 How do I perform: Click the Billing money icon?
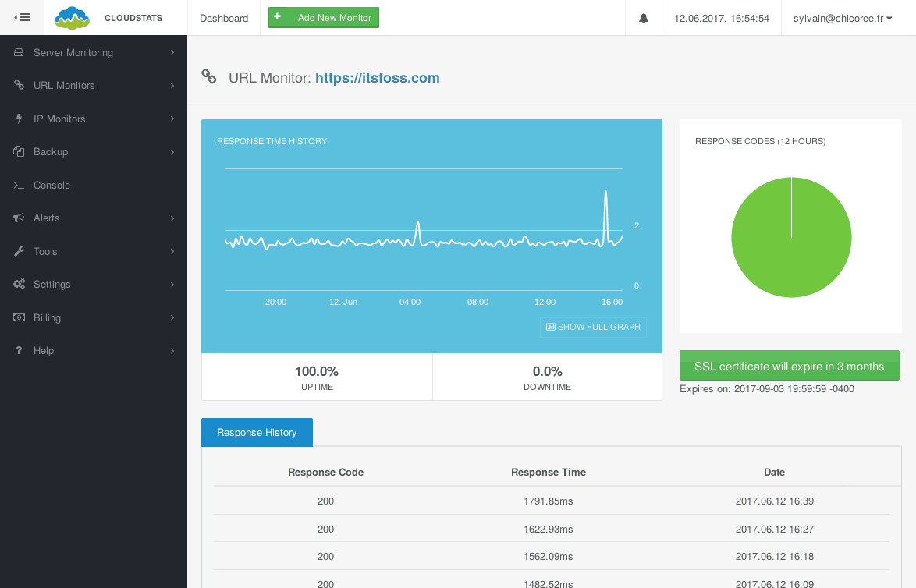click(19, 317)
